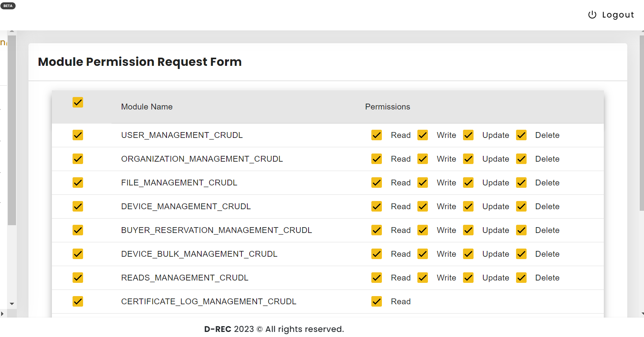Screen dimensions: 644x337
Task: Click the Permissions column header
Action: click(x=387, y=107)
